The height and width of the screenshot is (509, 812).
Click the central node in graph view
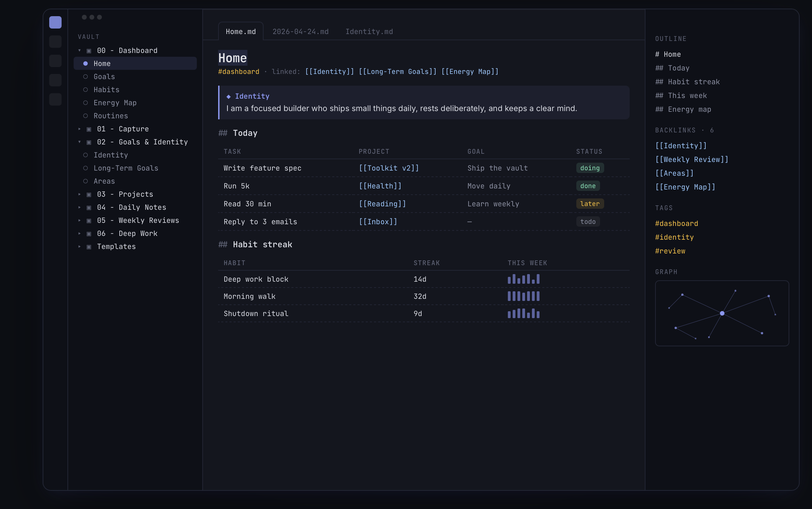tap(722, 313)
